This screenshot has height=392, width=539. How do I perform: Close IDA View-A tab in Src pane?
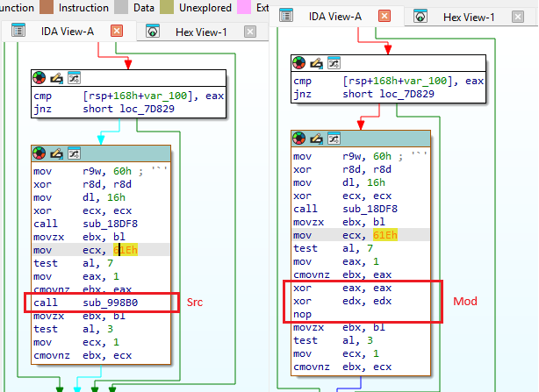[x=116, y=32]
